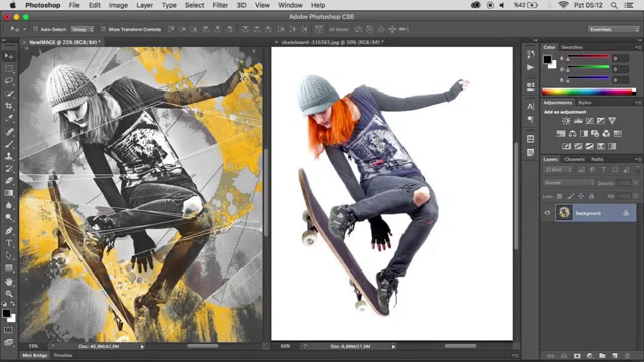Choose the Horizontal Type tool
The height and width of the screenshot is (362, 644).
click(9, 243)
